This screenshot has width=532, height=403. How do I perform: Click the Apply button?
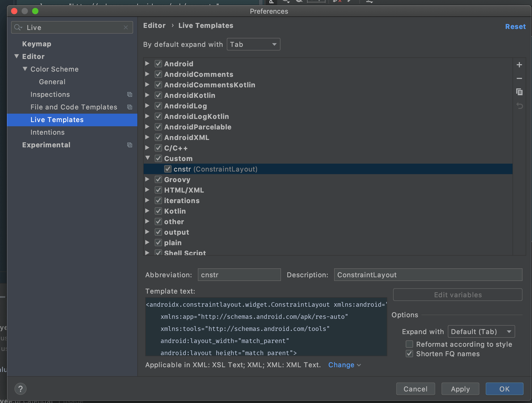click(460, 389)
